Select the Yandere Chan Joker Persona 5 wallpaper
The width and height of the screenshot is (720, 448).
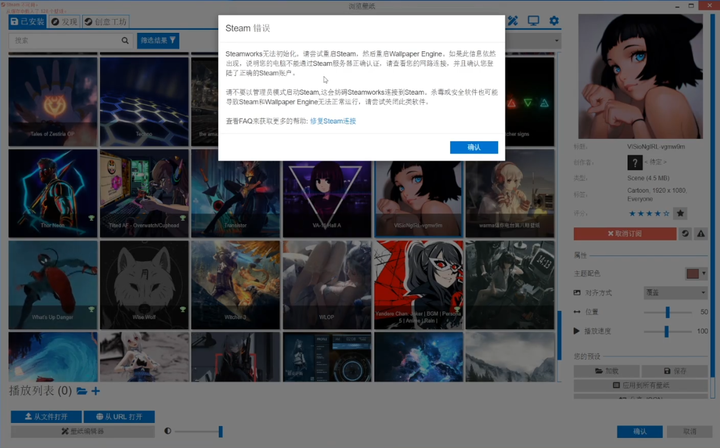[418, 285]
